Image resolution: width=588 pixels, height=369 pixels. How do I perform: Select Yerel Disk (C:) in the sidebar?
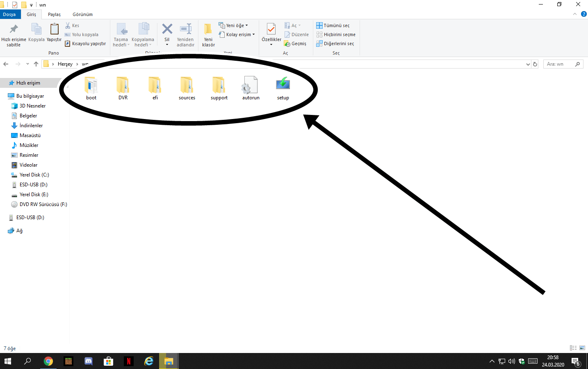tap(34, 174)
